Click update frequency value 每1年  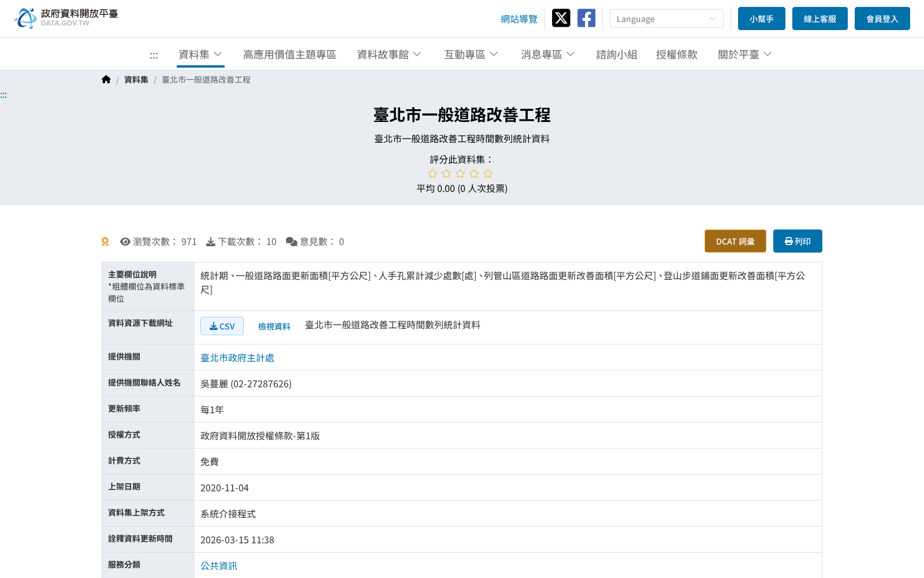click(212, 410)
